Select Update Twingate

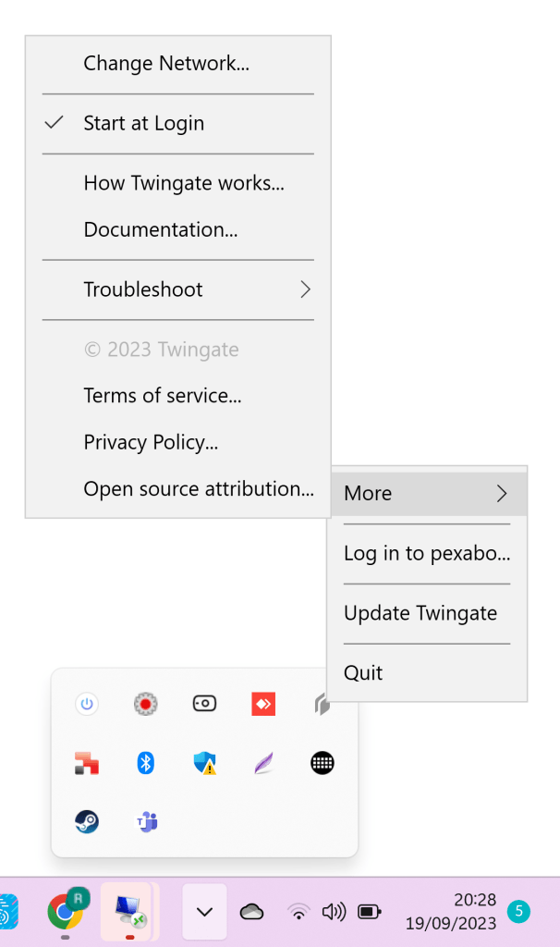click(429, 613)
